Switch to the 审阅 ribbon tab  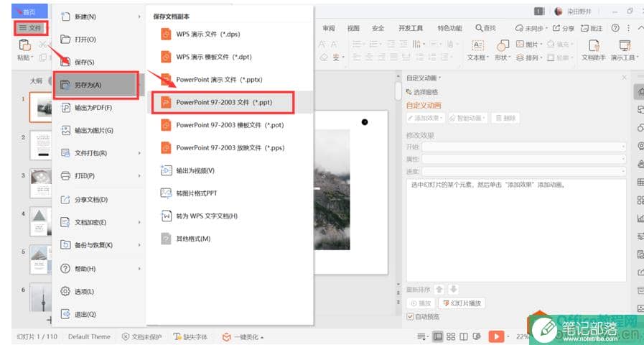[x=328, y=28]
